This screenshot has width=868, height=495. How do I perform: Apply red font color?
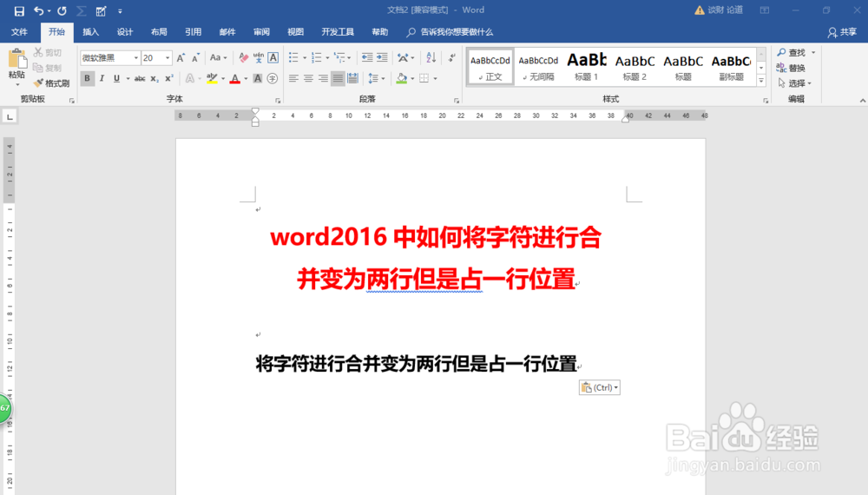pos(234,79)
